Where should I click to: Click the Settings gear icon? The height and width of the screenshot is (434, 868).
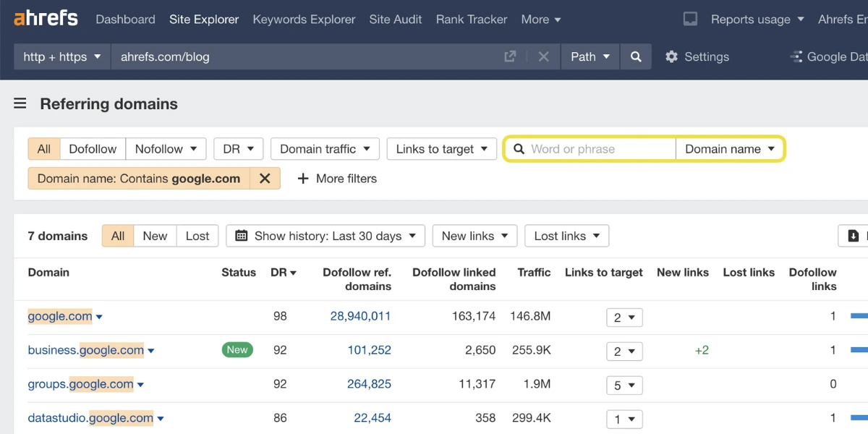671,56
